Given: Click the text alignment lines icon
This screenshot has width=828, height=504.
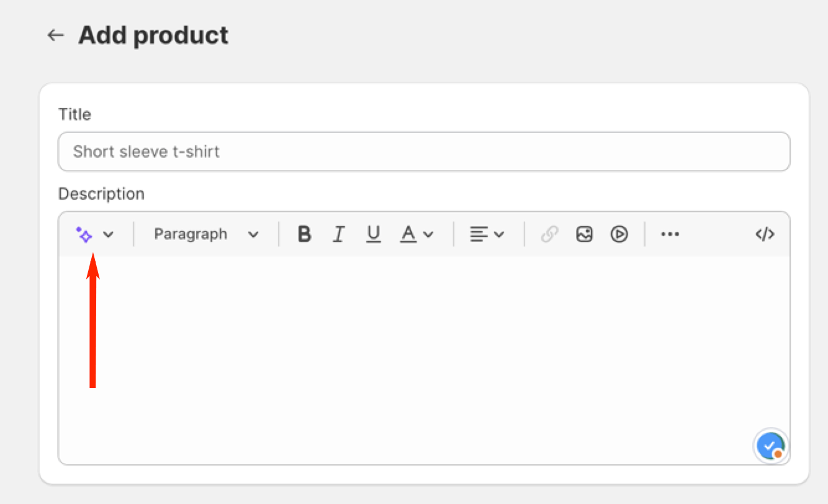Looking at the screenshot, I should (x=478, y=235).
